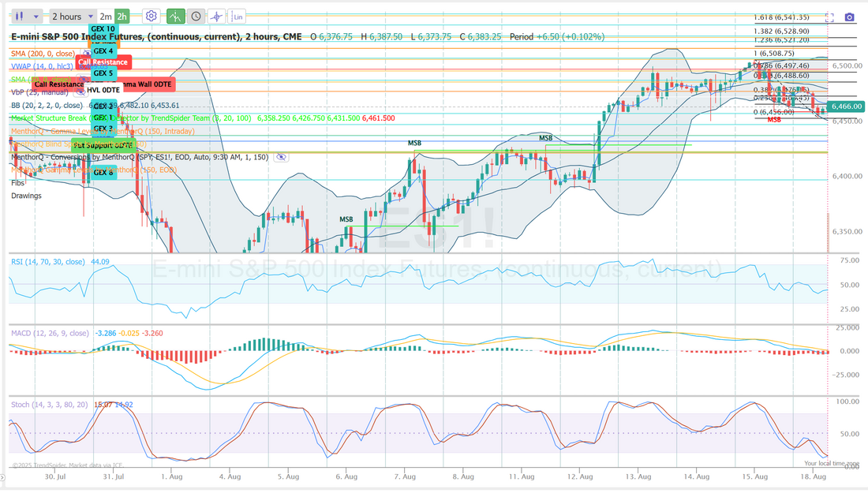Select the Stoch (14, 3, 3, 80, 20) label
This screenshot has width=868, height=493.
49,405
